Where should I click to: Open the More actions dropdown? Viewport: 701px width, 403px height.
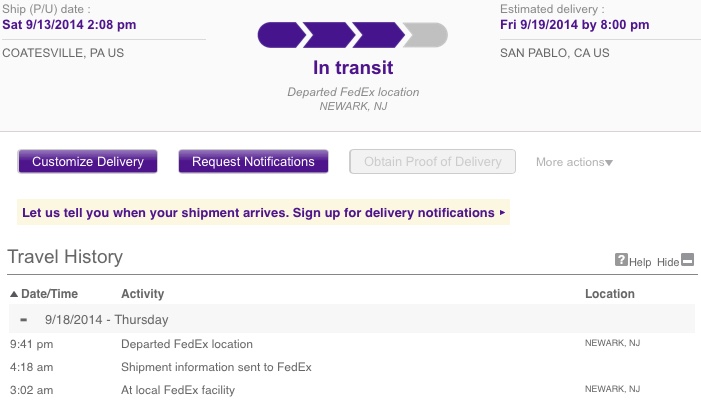[574, 162]
